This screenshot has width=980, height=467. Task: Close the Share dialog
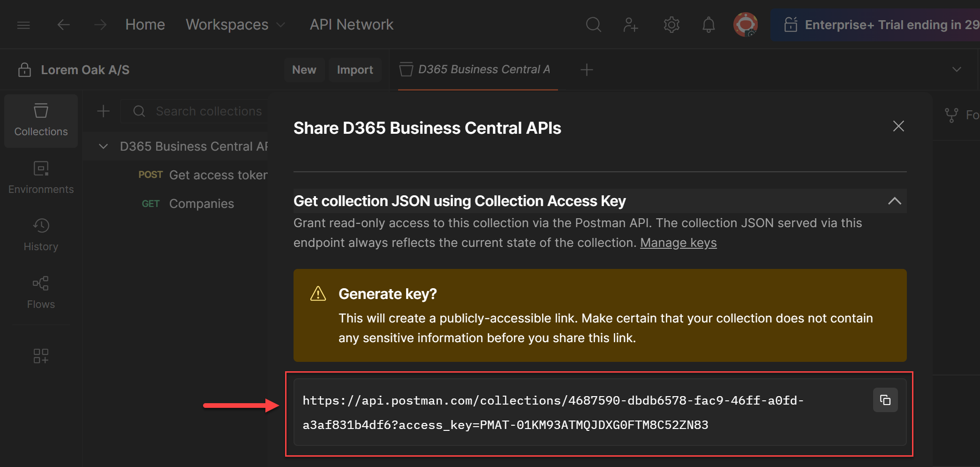point(898,126)
